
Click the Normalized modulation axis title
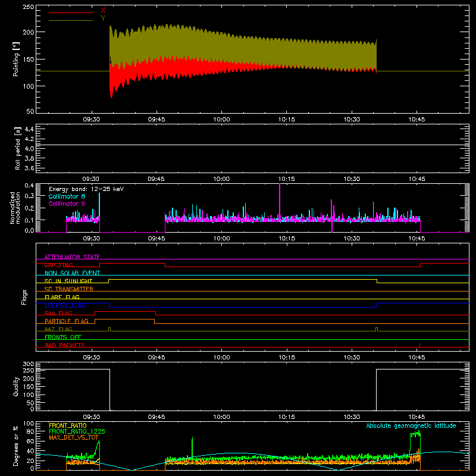pos(15,208)
